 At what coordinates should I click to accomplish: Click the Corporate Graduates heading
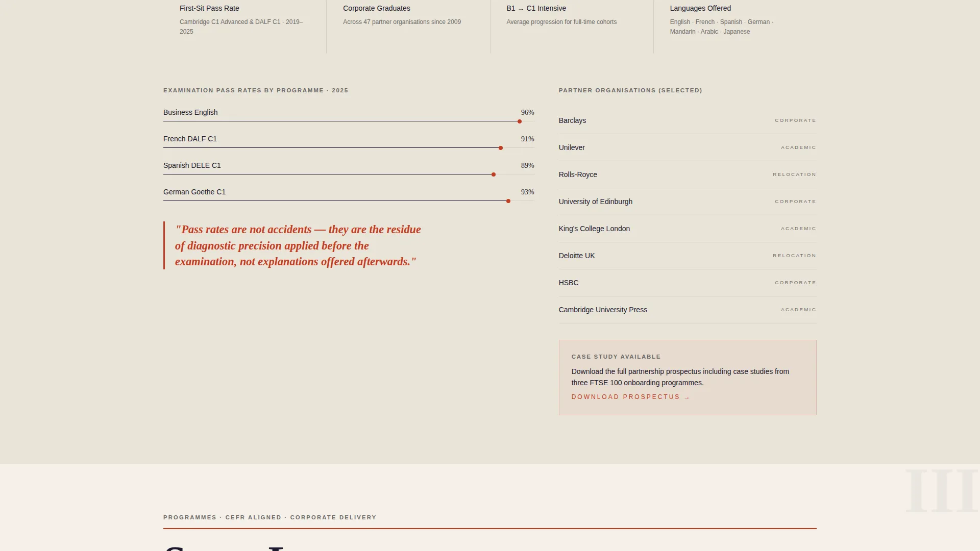377,8
